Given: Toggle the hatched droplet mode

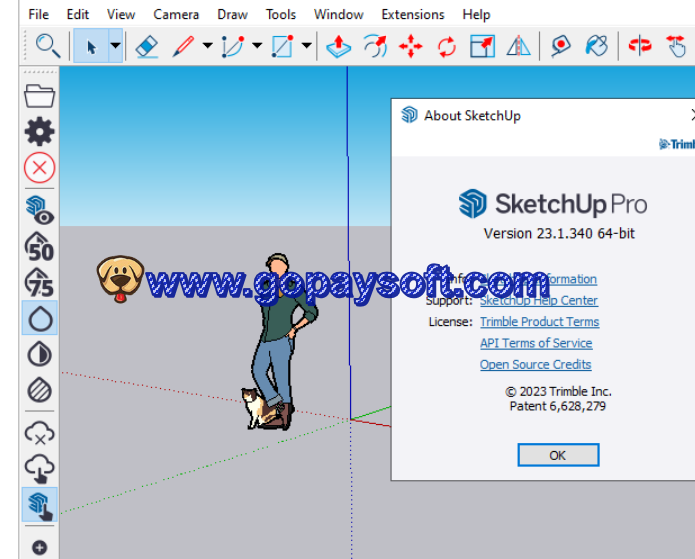Looking at the screenshot, I should [x=39, y=390].
